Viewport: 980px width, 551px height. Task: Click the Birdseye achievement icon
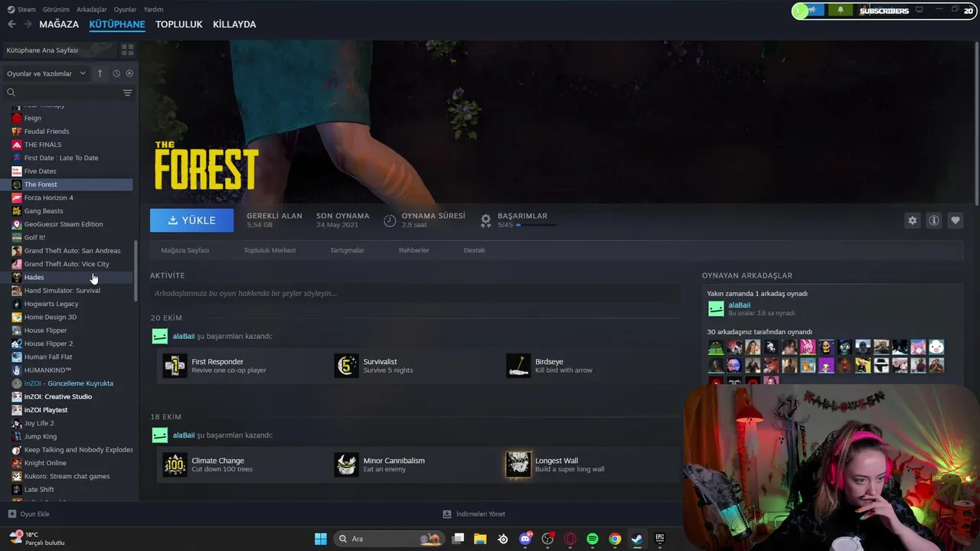[x=518, y=366]
